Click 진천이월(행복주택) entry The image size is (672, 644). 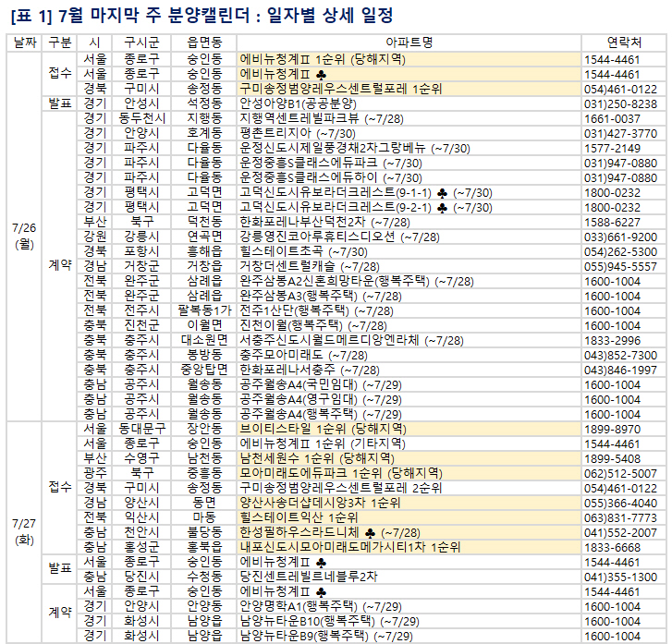(312, 325)
